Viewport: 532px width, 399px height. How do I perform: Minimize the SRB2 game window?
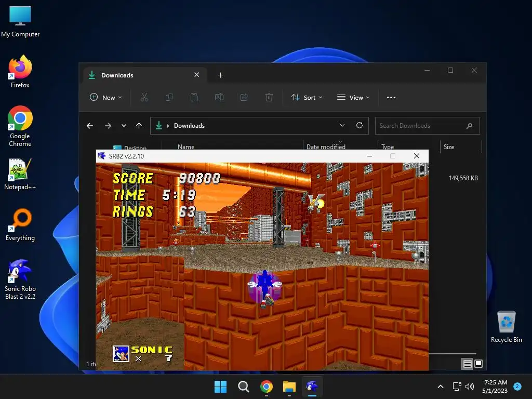click(x=369, y=156)
